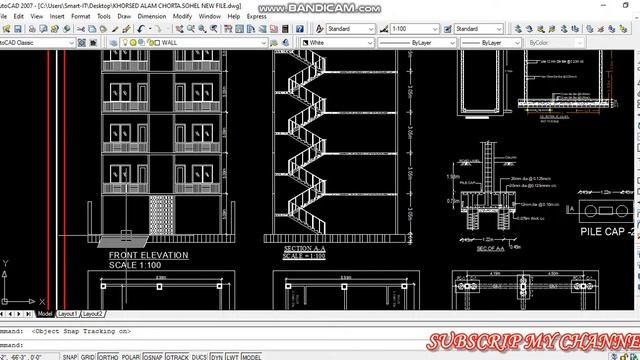The image size is (640, 360).
Task: Toggle GRID display in status bar
Action: (x=88, y=357)
